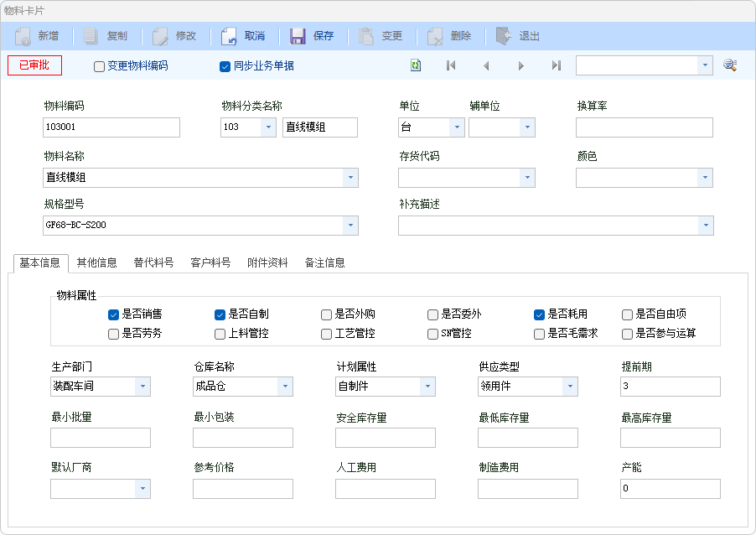
Task: Click the 复制 (copy) toolbar icon
Action: [91, 36]
